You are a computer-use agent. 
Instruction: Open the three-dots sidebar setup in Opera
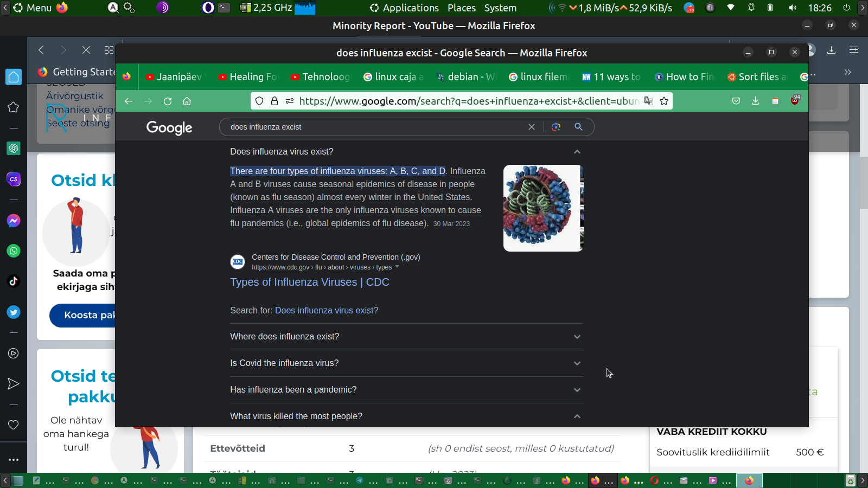point(14,460)
